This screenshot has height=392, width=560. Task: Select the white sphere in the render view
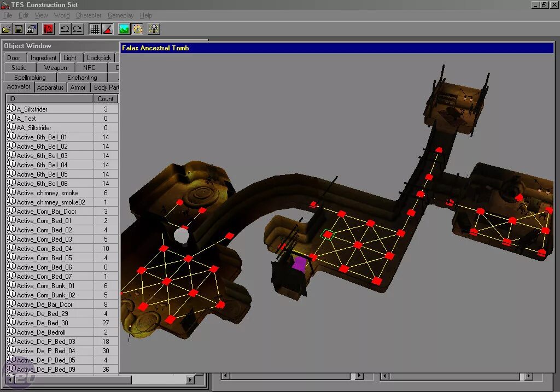[x=182, y=236]
